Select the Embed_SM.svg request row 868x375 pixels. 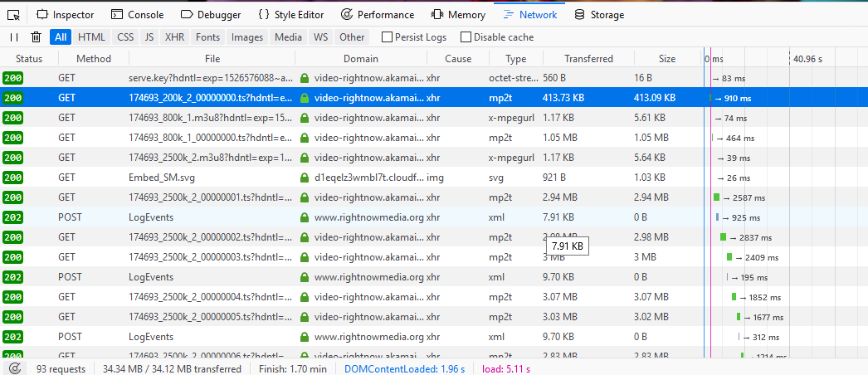pyautogui.click(x=207, y=178)
